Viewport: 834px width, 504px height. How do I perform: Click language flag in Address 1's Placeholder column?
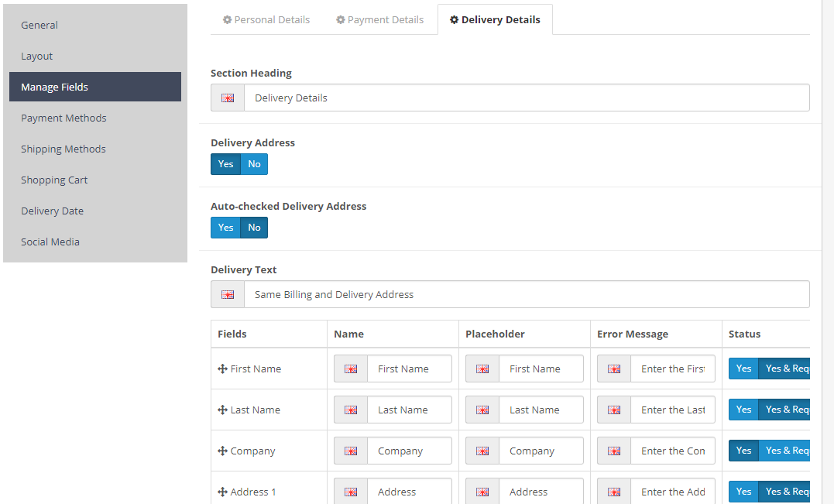(482, 492)
